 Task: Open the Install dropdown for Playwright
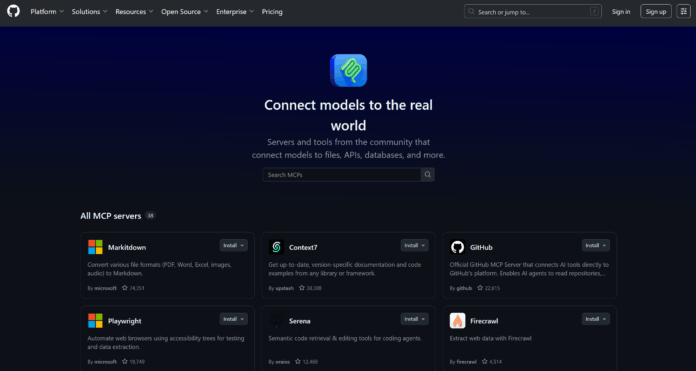(x=233, y=319)
